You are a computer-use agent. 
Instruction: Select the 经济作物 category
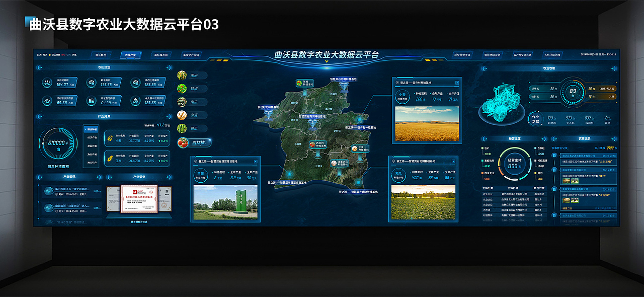92,137
